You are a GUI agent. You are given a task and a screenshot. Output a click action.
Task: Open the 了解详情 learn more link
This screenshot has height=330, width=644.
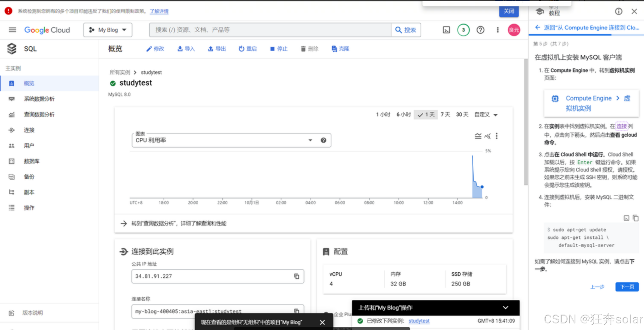coord(159,11)
